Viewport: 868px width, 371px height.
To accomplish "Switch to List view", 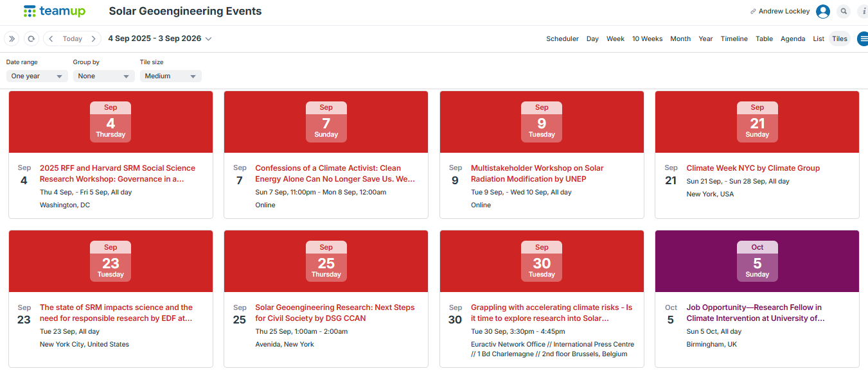I will [819, 39].
